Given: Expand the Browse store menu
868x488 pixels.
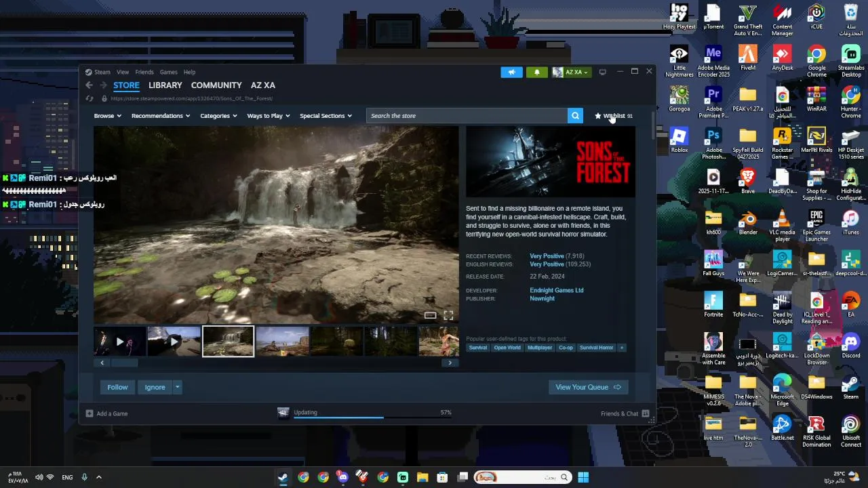Looking at the screenshot, I should pos(107,116).
